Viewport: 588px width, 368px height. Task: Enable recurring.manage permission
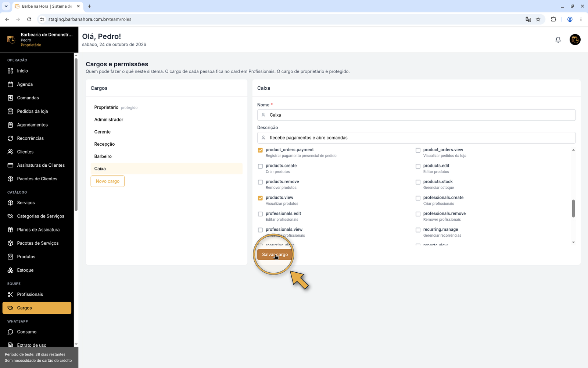click(418, 230)
